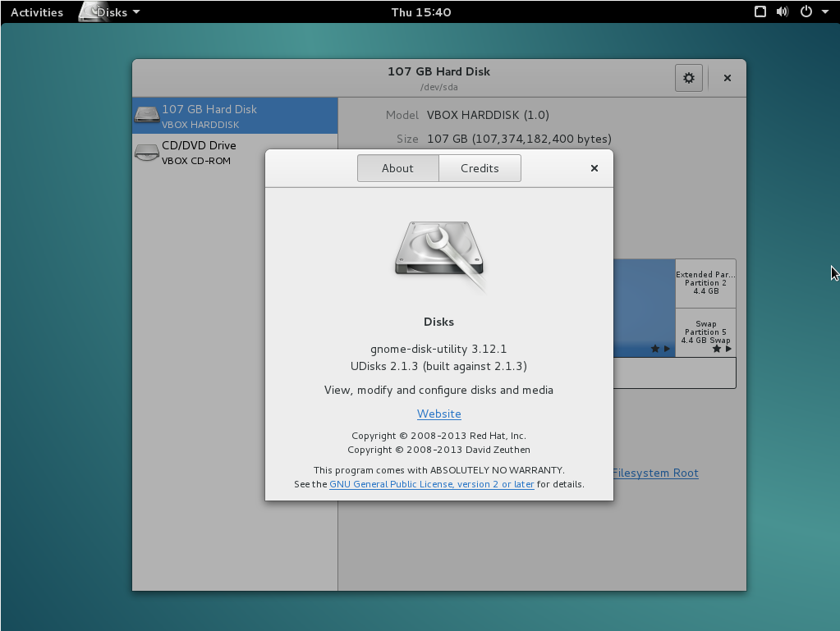Screen dimensions: 840x631
Task: Click the hard disk icon in the sidebar
Action: (x=147, y=116)
